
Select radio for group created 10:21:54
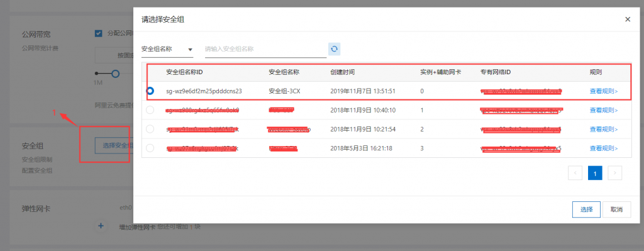(x=150, y=129)
